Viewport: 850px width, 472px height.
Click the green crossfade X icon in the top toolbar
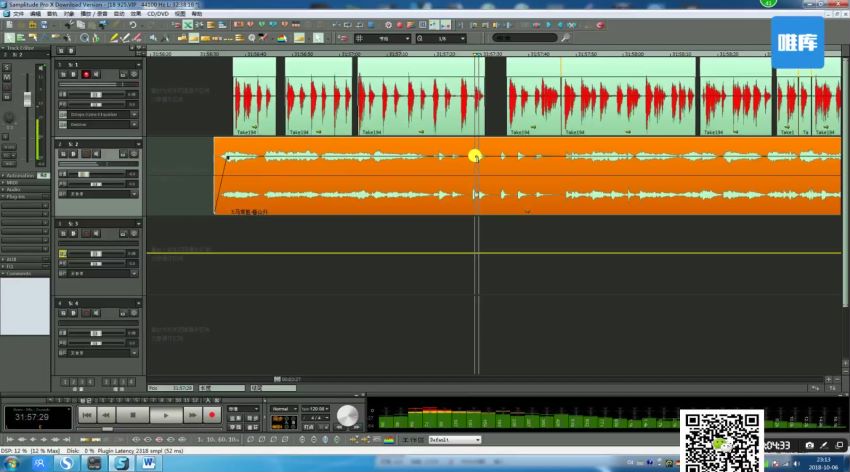coord(188,25)
